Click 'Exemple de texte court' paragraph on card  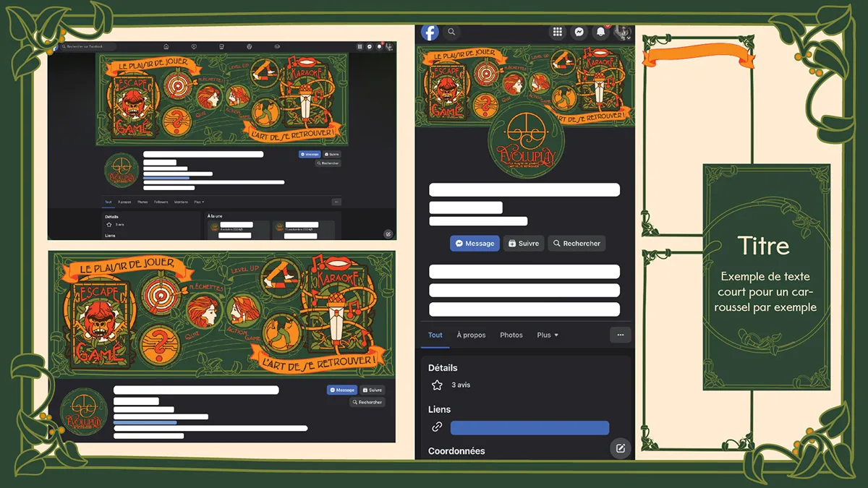(x=766, y=292)
